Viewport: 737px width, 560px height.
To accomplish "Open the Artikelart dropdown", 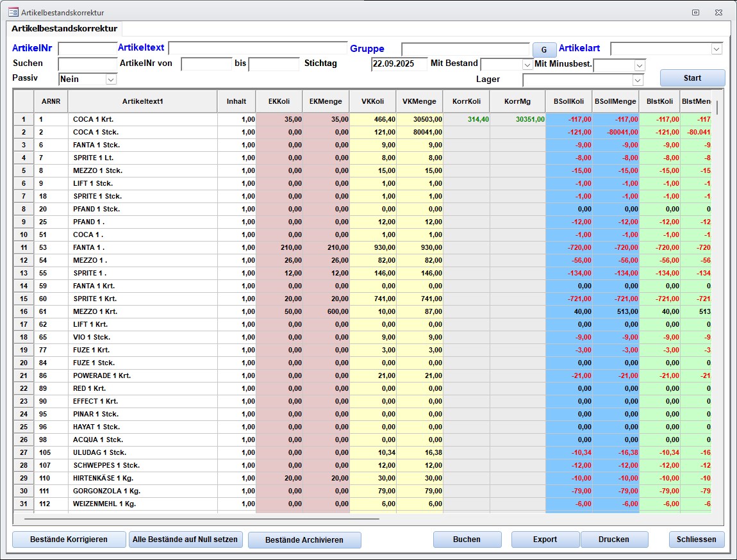I will coord(716,49).
